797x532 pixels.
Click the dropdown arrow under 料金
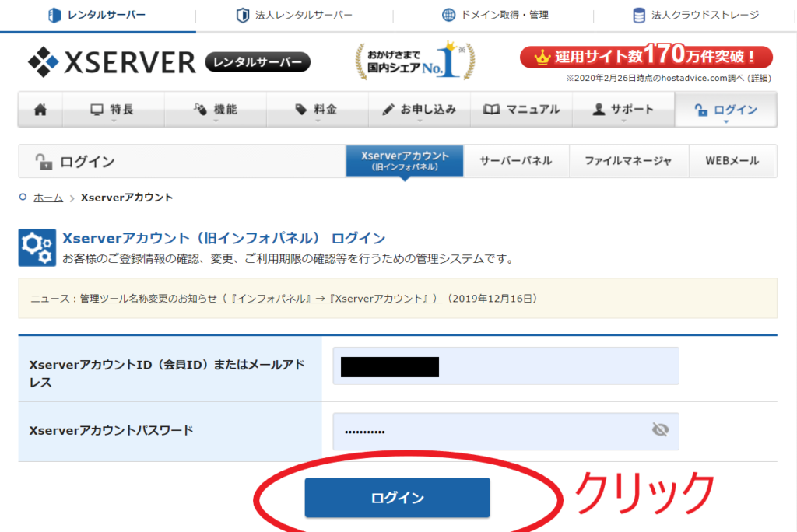pyautogui.click(x=318, y=121)
